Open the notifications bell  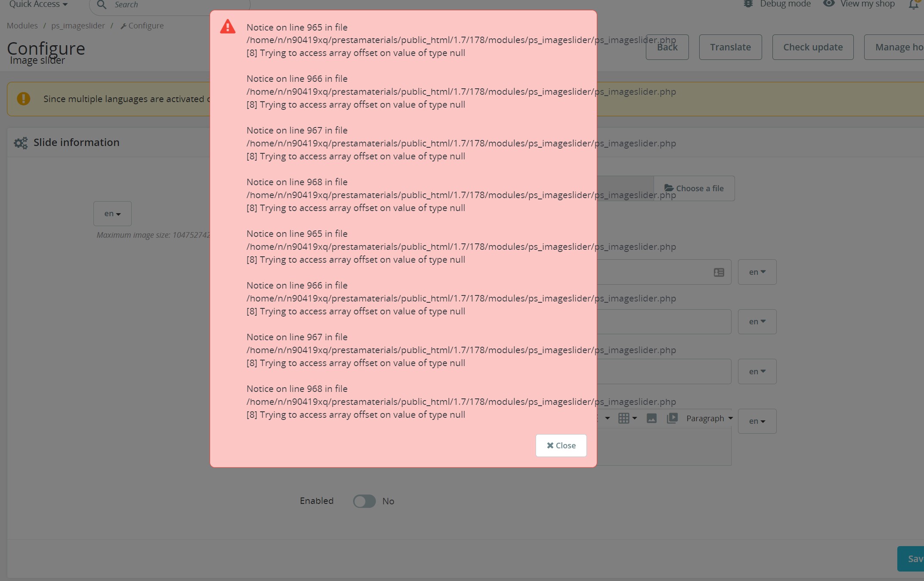click(914, 5)
